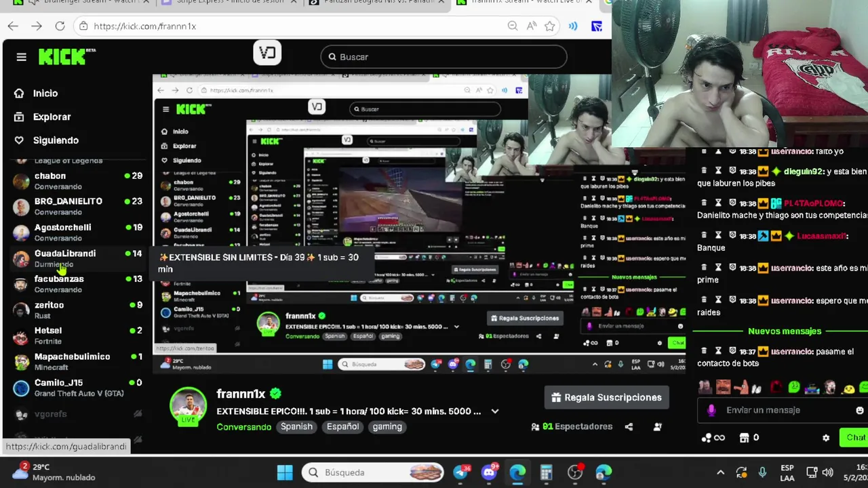Go to Inicio in the sidebar
The height and width of the screenshot is (488, 868).
37,94
